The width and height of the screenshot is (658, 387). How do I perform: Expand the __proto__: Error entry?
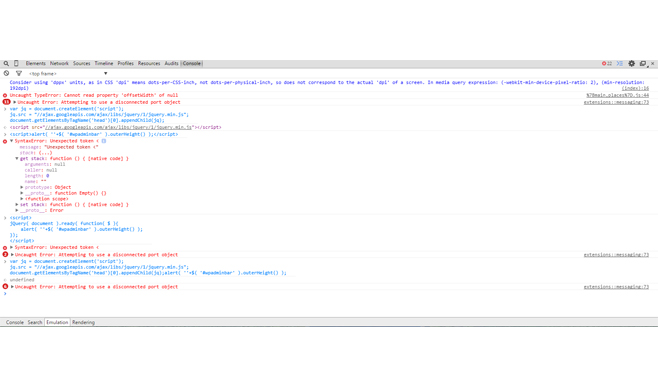(x=17, y=210)
